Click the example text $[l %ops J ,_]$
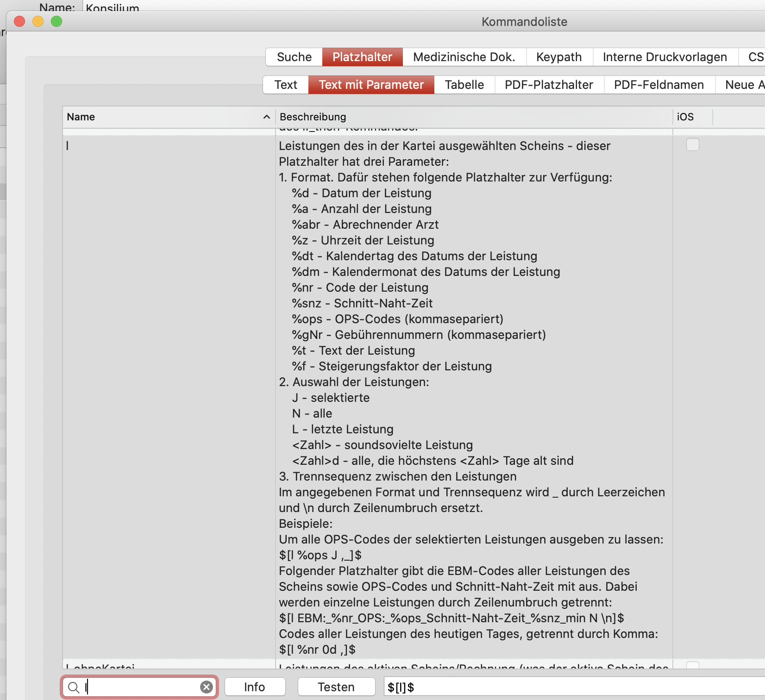 click(x=320, y=555)
